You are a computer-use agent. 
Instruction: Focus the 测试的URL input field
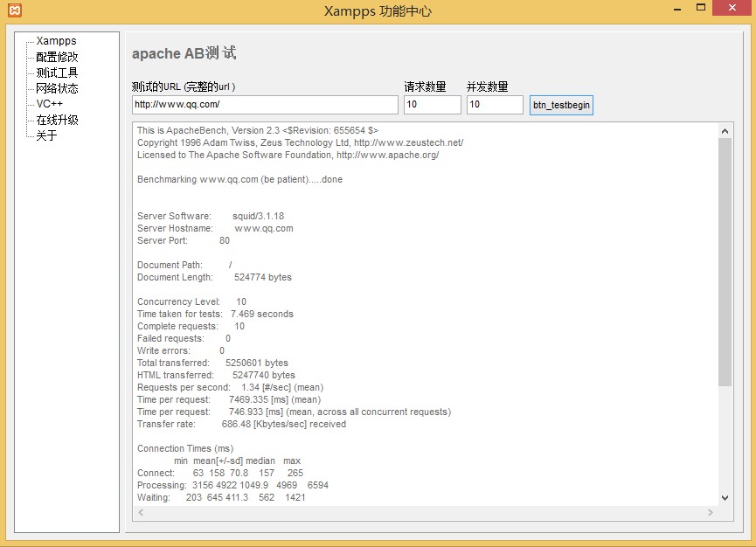click(265, 105)
